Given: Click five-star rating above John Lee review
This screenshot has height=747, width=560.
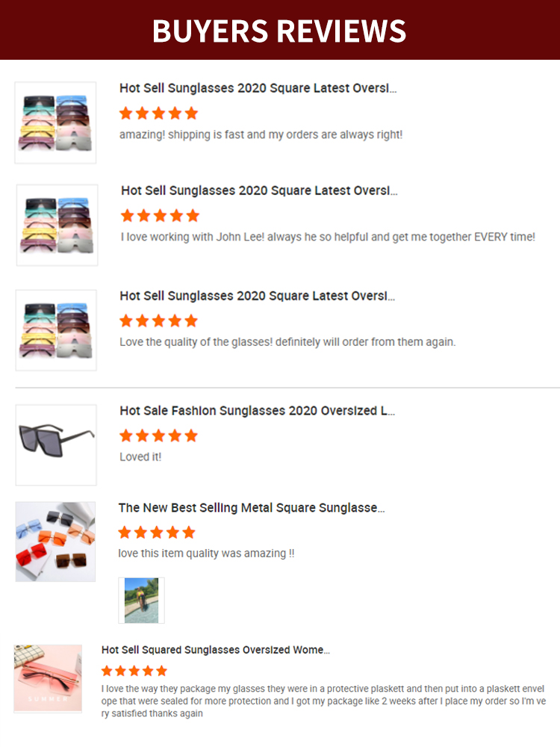Looking at the screenshot, I should (x=160, y=216).
